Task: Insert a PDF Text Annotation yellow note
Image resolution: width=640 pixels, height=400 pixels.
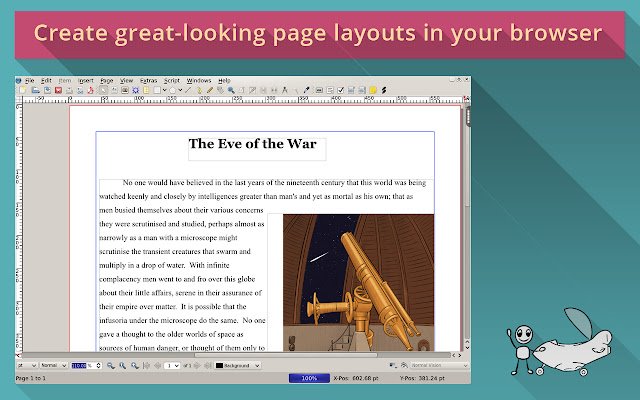Action: pos(373,90)
